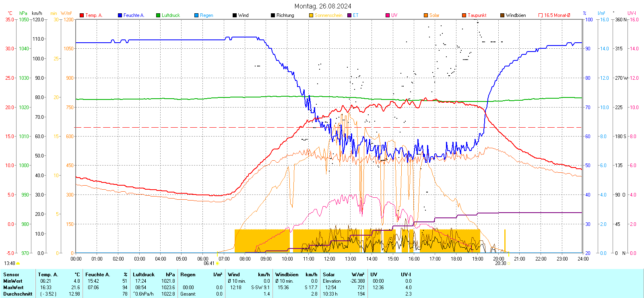Image resolution: width=644 pixels, height=298 pixels.
Task: Click the 12:00 label on the time axis
Action: (x=330, y=259)
